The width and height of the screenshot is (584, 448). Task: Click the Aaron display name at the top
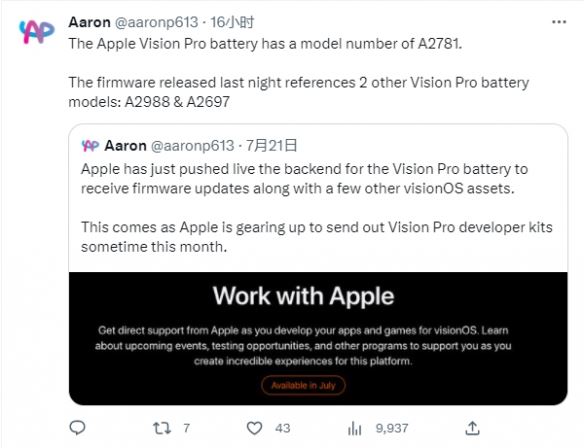(89, 22)
